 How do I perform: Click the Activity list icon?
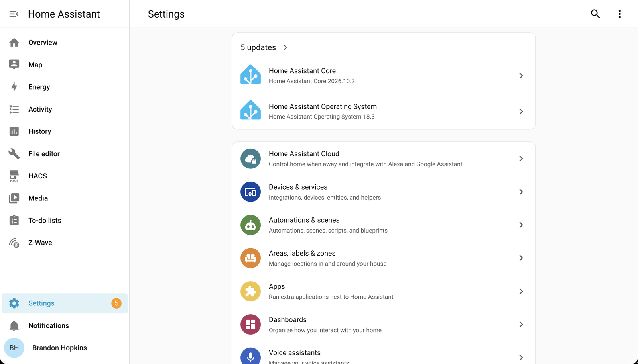pos(14,109)
